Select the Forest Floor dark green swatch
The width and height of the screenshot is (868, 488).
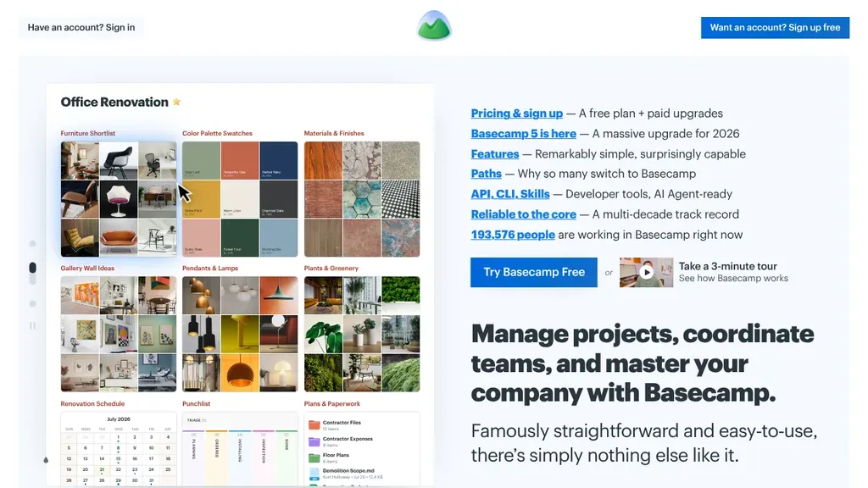(240, 238)
